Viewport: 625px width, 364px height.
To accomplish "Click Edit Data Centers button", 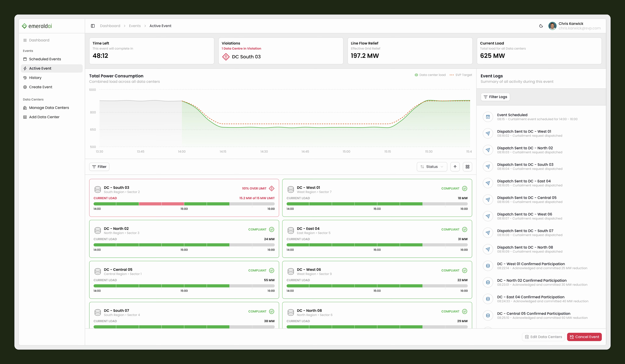I will (x=543, y=337).
